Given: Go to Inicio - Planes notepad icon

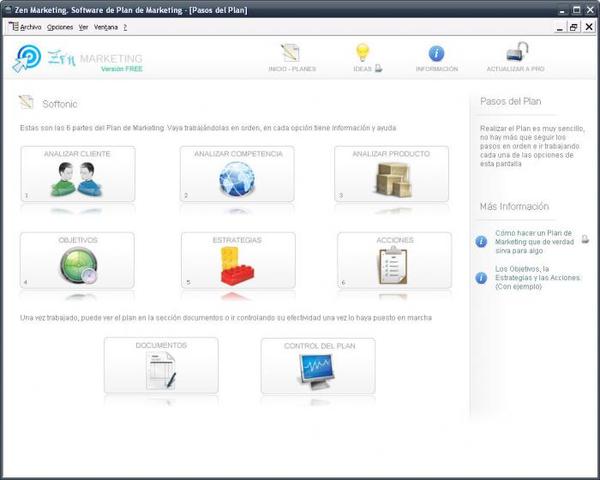Looking at the screenshot, I should (290, 52).
